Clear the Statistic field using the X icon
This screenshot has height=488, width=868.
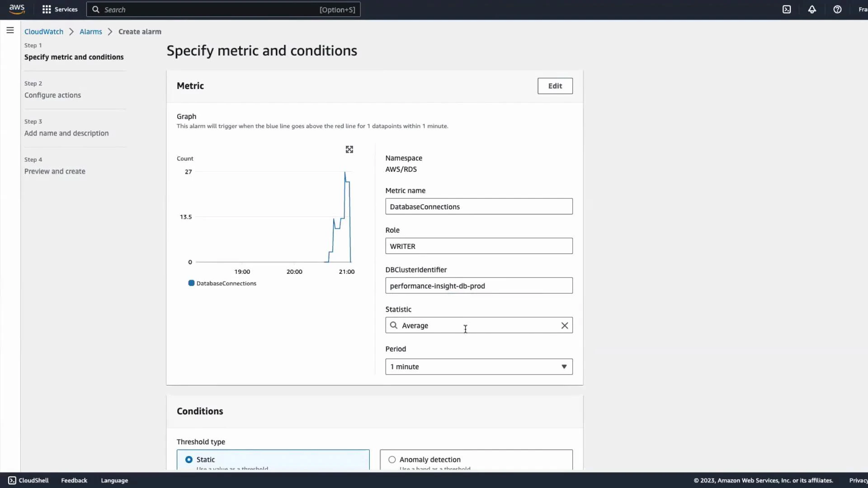coord(564,325)
